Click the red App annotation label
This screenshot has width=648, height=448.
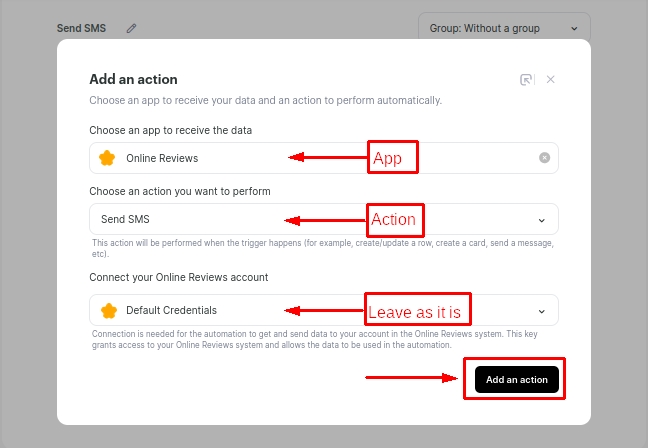(x=392, y=158)
